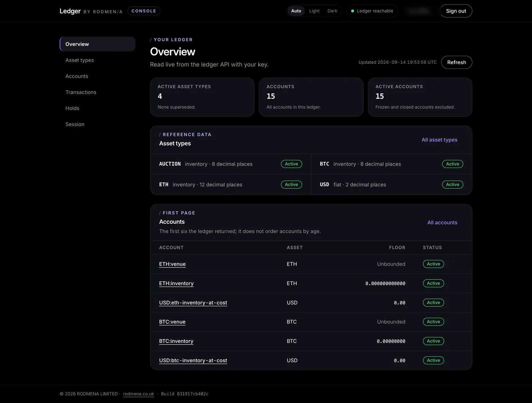
Task: Switch theme to Light mode
Action: point(314,11)
